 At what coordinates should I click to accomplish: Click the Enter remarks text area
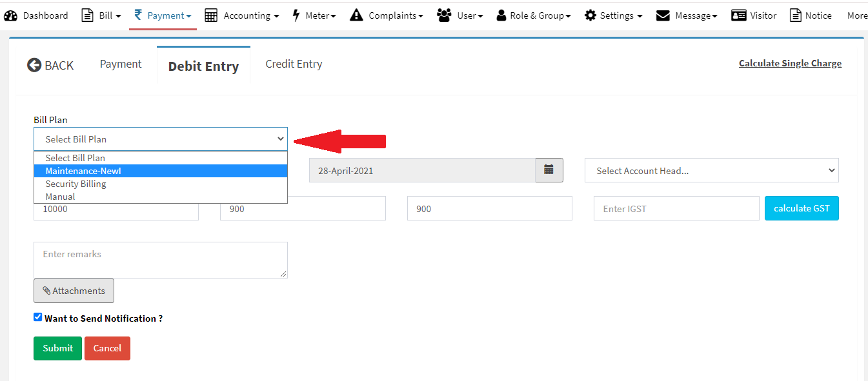[160, 260]
